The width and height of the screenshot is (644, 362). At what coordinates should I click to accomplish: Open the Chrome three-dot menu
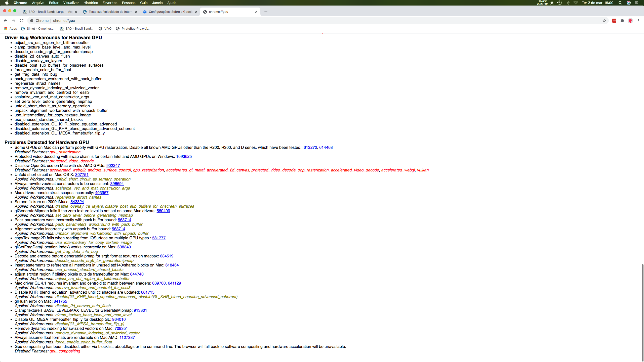tap(638, 21)
